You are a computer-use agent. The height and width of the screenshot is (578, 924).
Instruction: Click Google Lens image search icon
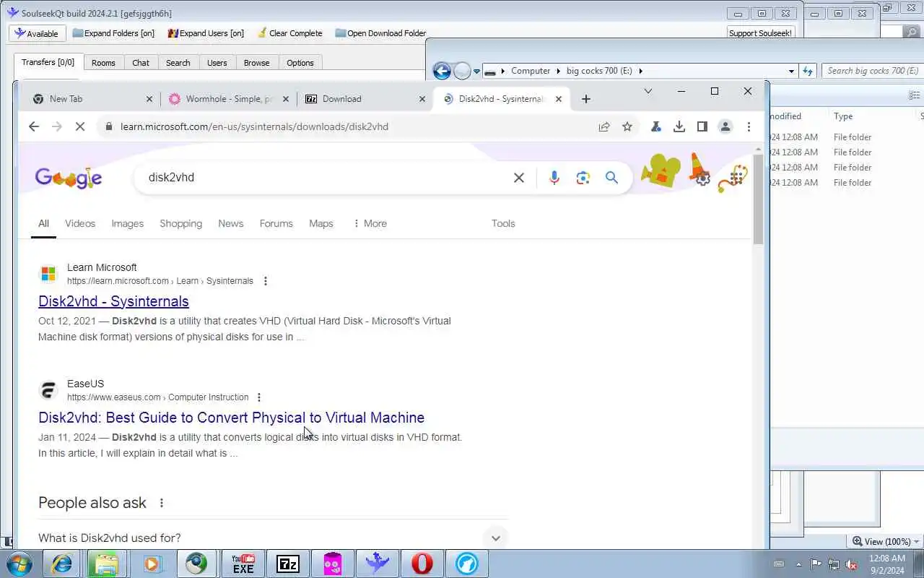pyautogui.click(x=583, y=178)
